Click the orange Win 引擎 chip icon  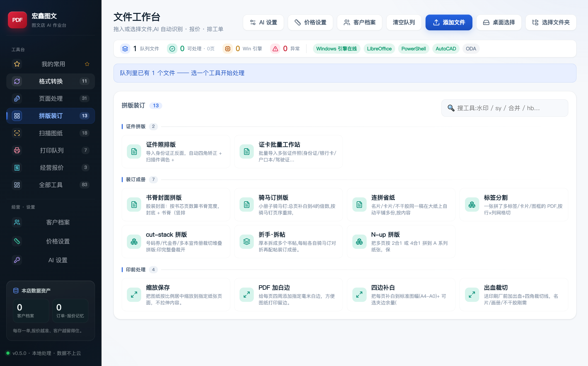(227, 49)
